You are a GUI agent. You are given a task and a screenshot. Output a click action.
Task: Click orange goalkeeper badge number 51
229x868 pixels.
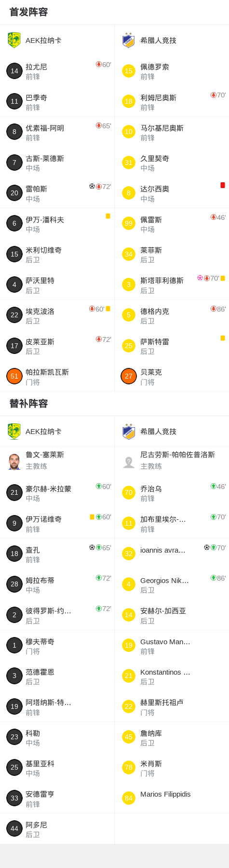[x=14, y=376]
